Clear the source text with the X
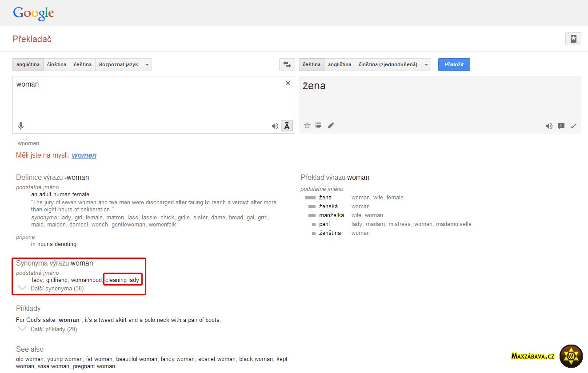 pyautogui.click(x=288, y=83)
